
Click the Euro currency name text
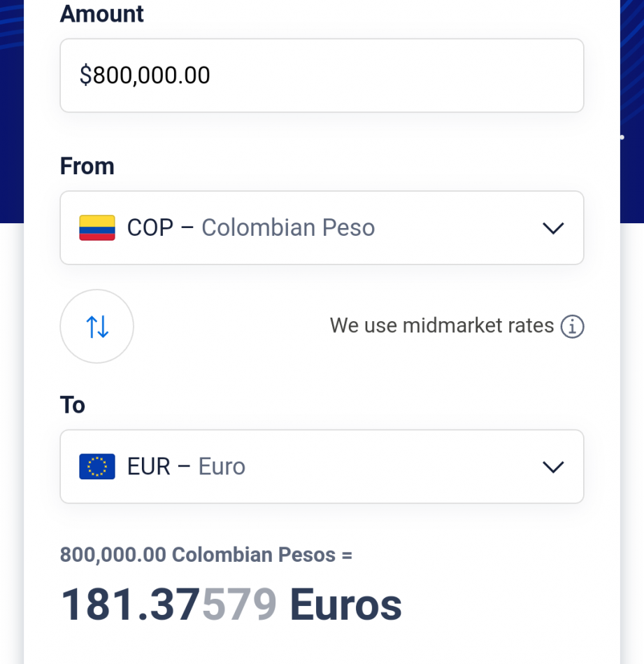coord(222,467)
